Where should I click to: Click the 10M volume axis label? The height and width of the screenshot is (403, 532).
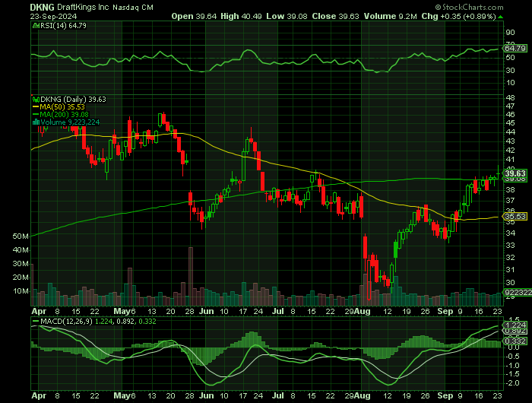pyautogui.click(x=21, y=291)
